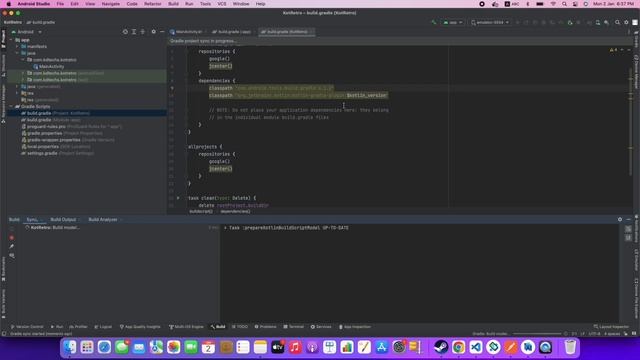This screenshot has height=360, width=640.
Task: Select the Build Output tab
Action: click(63, 220)
